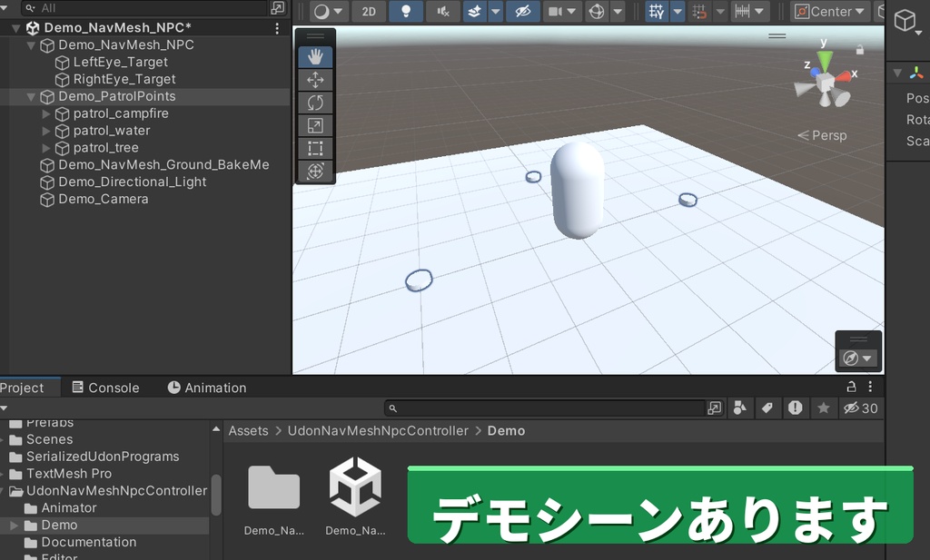Select the combined Transform tool

pos(315,172)
